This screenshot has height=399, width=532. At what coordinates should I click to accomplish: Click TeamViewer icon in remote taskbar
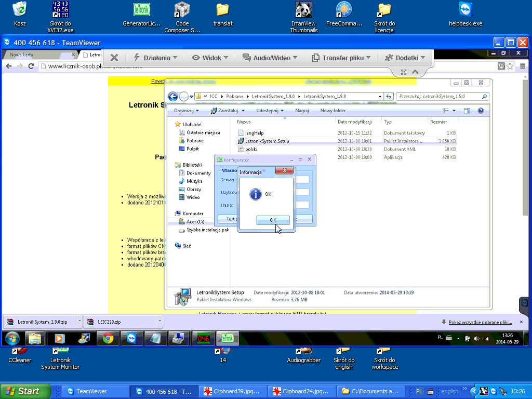tap(131, 338)
